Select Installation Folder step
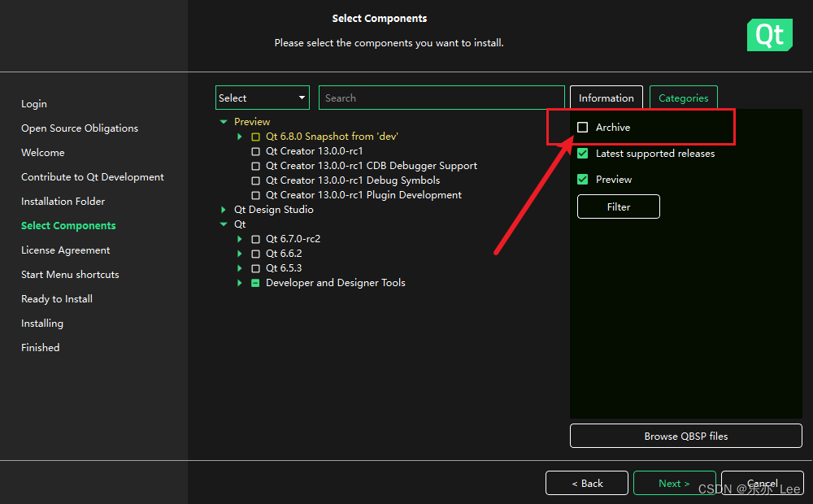This screenshot has height=504, width=813. (x=63, y=201)
